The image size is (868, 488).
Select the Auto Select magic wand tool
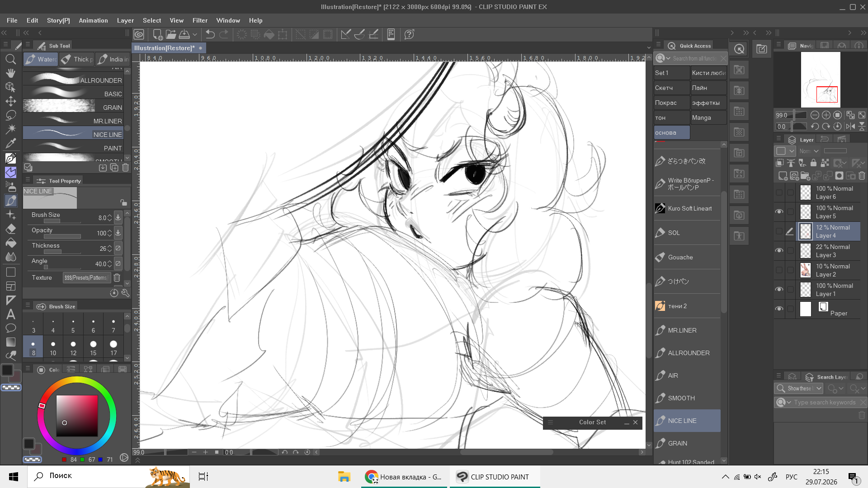click(10, 129)
